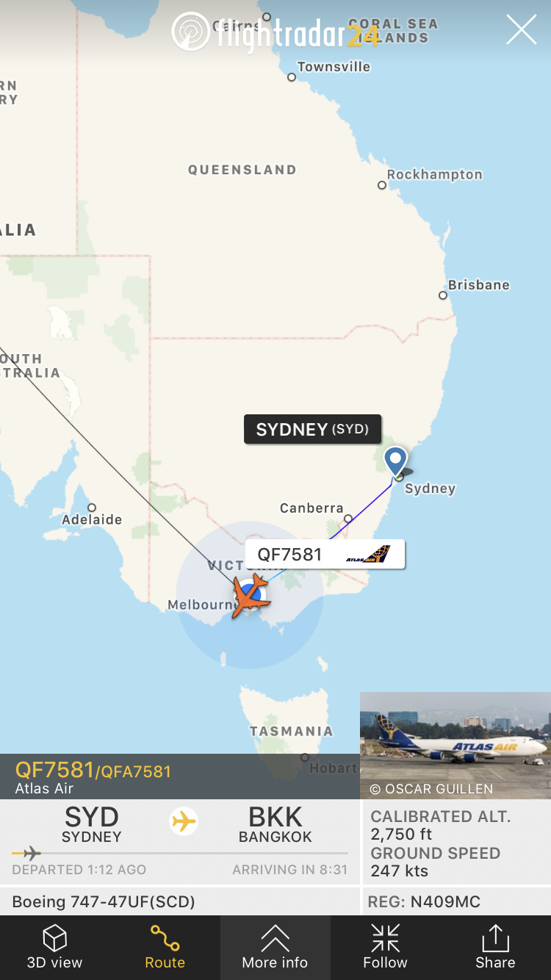Close the flight details view
Image resolution: width=551 pixels, height=980 pixels.
tap(522, 30)
